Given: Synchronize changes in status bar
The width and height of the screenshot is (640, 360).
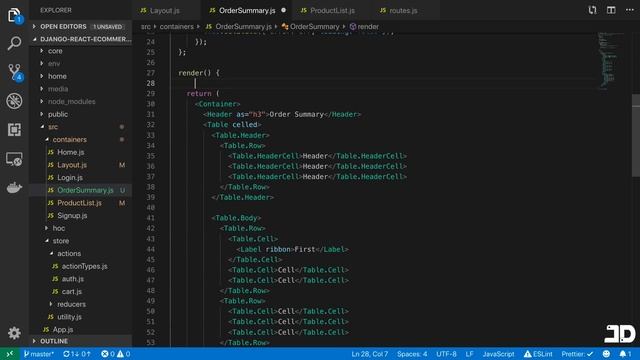Looking at the screenshot, I should [76, 354].
